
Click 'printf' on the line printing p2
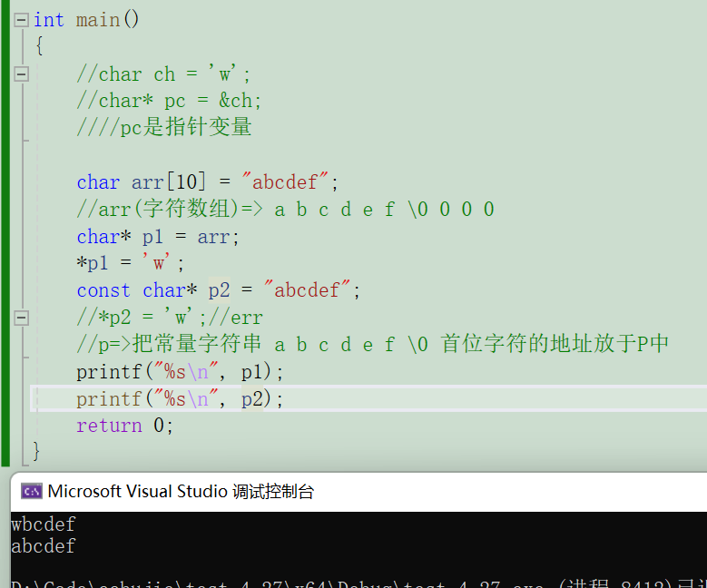[x=109, y=399]
